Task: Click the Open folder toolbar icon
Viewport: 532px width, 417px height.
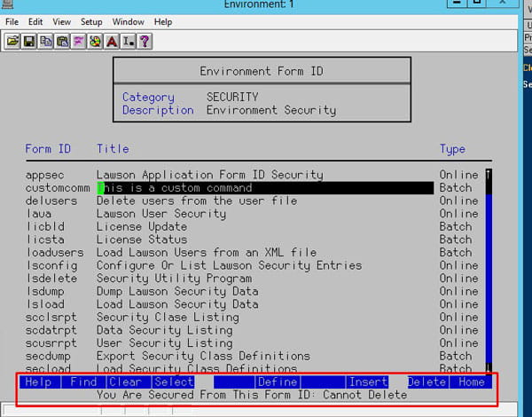Action: tap(12, 42)
